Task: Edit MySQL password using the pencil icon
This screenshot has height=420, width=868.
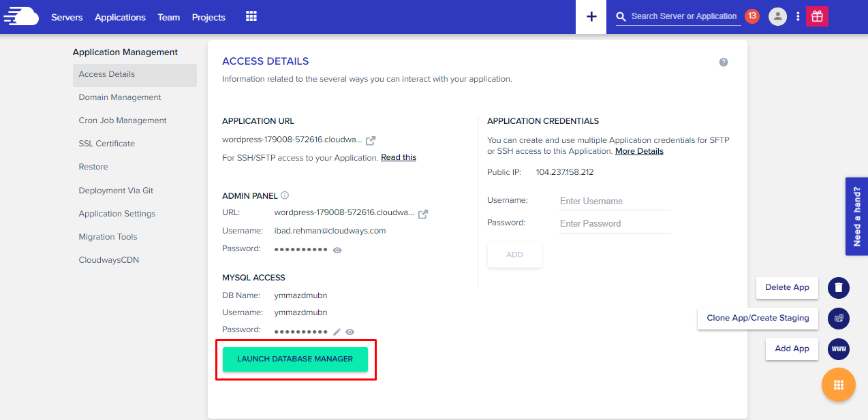Action: tap(337, 332)
